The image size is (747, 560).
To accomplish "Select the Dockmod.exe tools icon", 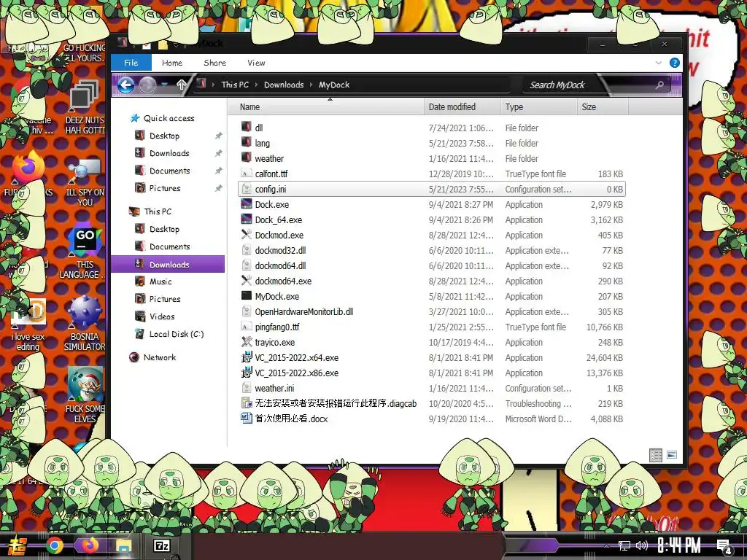I will [x=247, y=234].
